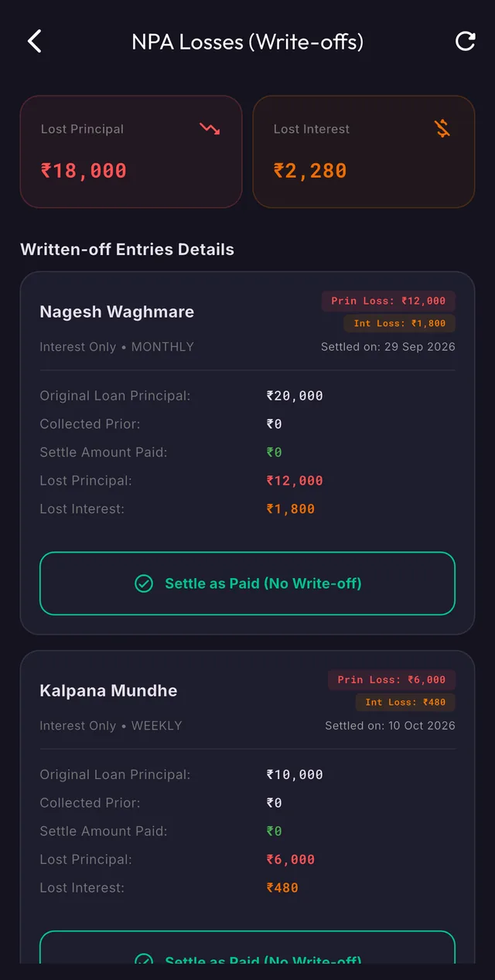Tap the downward trend icon on Lost Principal
This screenshot has height=980, width=495.
(x=210, y=129)
